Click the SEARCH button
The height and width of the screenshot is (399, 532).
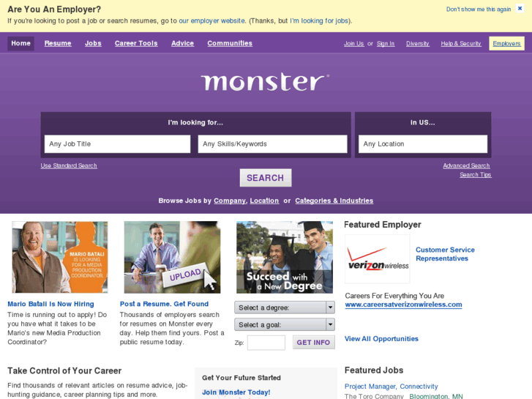click(266, 178)
